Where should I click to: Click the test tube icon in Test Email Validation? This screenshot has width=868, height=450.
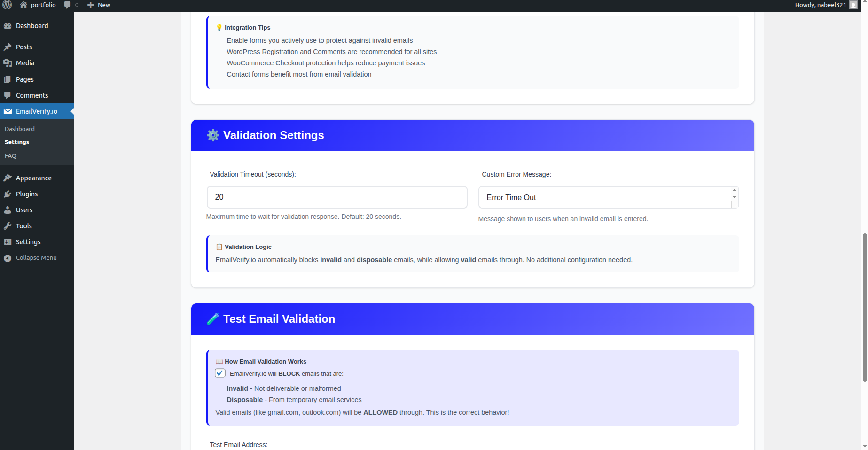(213, 319)
